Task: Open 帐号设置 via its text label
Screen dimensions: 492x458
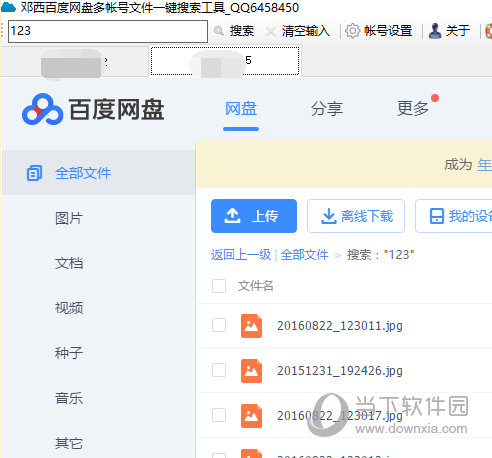Action: tap(388, 31)
